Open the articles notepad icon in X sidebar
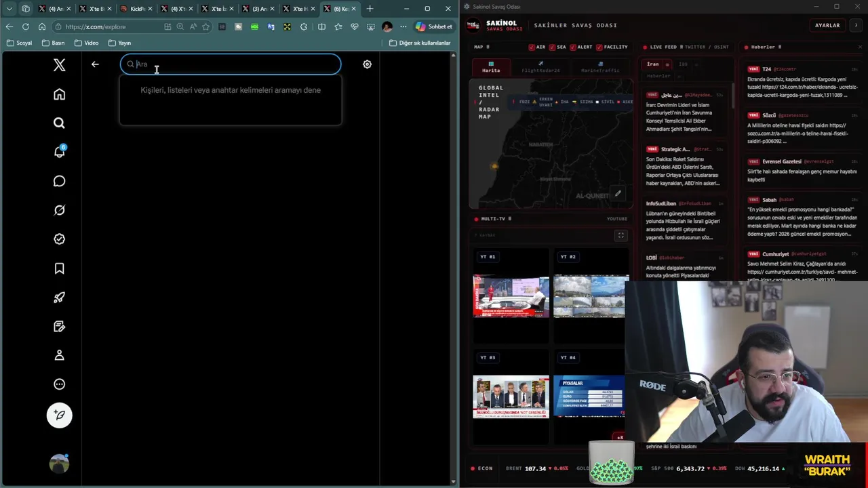Image resolution: width=868 pixels, height=488 pixels. (59, 327)
